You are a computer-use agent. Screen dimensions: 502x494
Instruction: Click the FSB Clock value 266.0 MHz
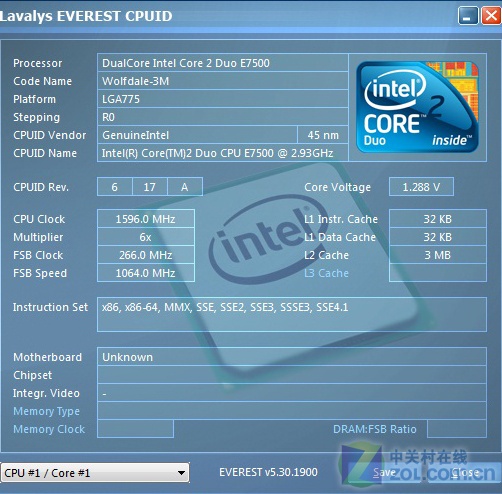146,255
